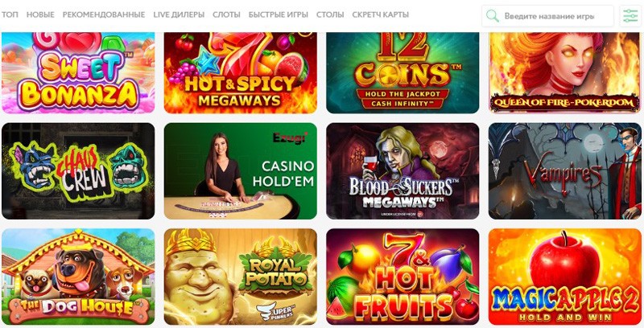Open the ТОП category tab
Screen dimensions: 644x328
(x=10, y=14)
